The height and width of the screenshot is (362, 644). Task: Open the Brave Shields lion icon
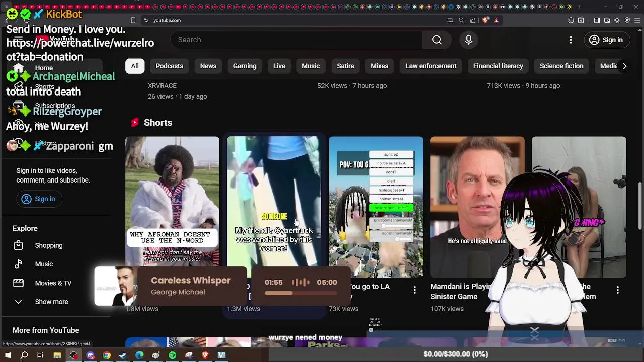[x=485, y=20]
